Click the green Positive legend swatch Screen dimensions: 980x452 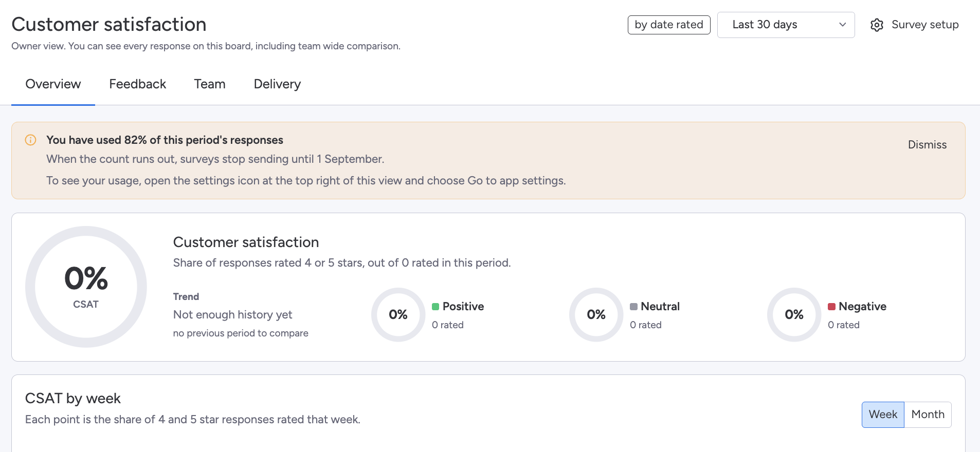(x=435, y=307)
